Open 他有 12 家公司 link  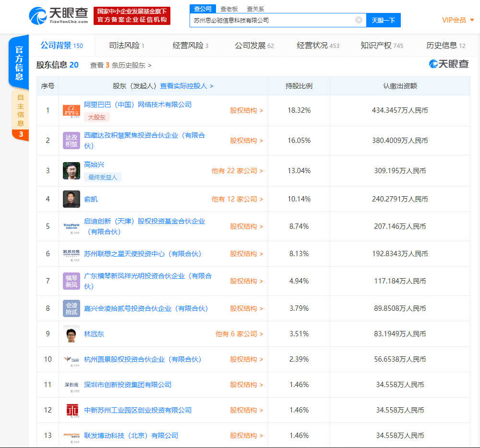237,199
